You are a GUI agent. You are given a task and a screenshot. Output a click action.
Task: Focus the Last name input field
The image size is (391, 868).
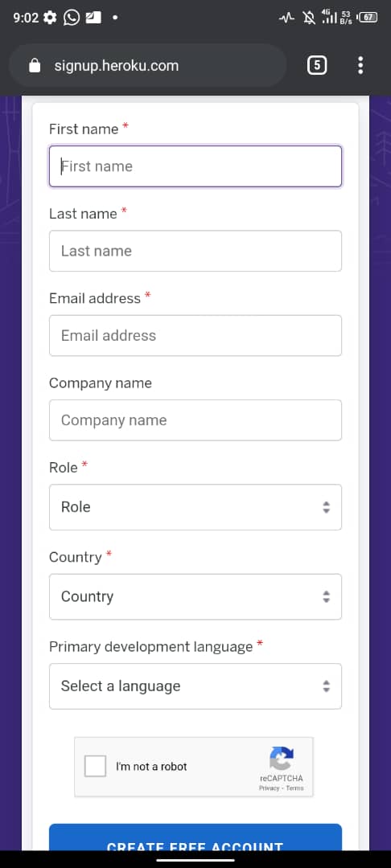pos(195,251)
